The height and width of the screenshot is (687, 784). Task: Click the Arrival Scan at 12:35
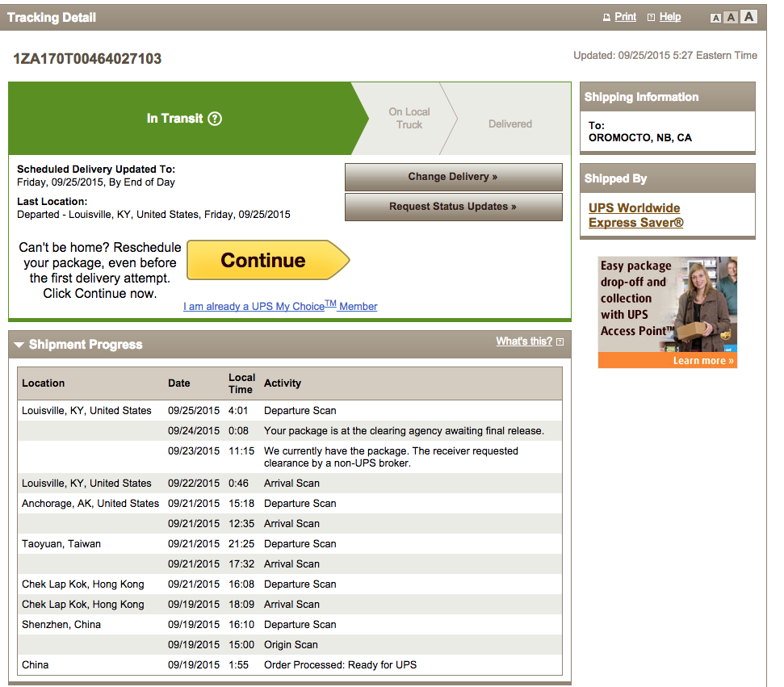point(291,523)
